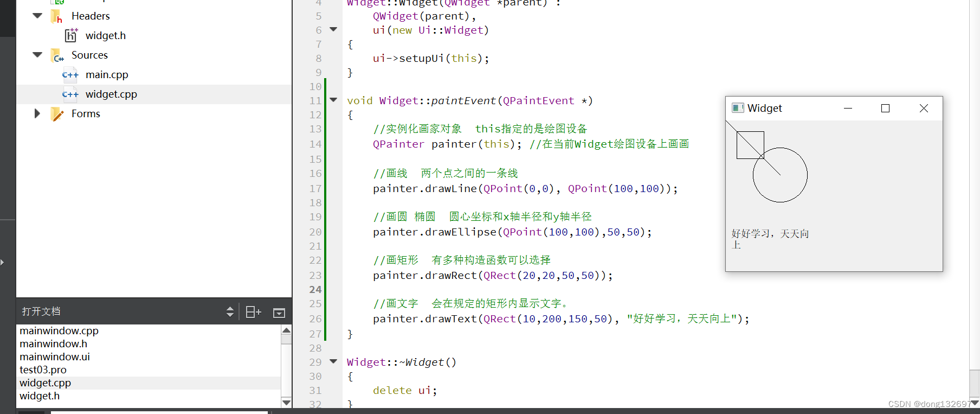Image resolution: width=980 pixels, height=414 pixels.
Task: Open test03.pro from open documents
Action: 43,370
